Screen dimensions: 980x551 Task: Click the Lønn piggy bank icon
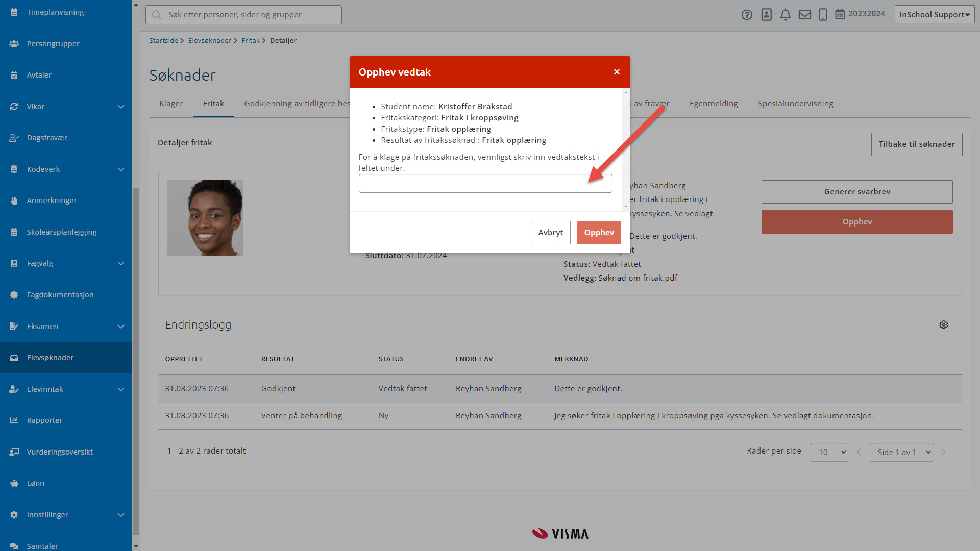point(14,483)
